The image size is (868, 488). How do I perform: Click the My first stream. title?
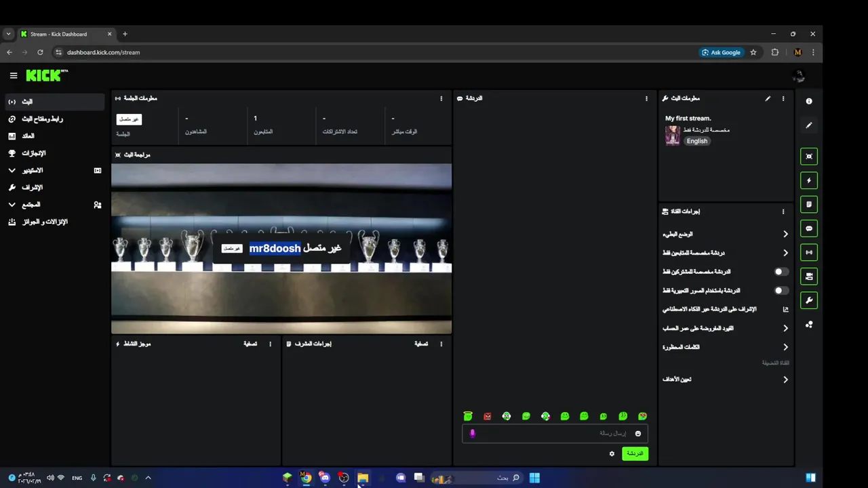pyautogui.click(x=688, y=118)
